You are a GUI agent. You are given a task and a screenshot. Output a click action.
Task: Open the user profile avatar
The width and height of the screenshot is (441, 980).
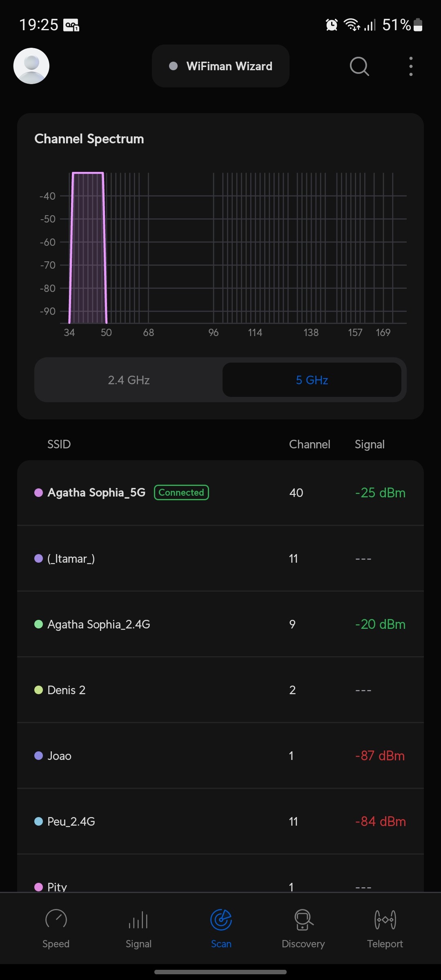click(31, 66)
